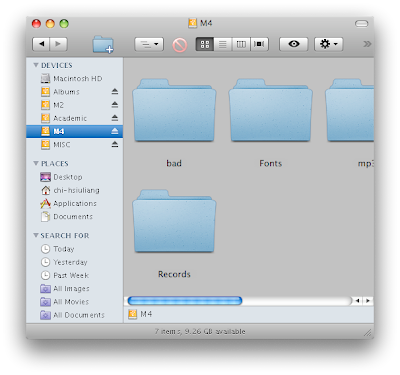The width and height of the screenshot is (400, 375).
Task: Click the items available status text
Action: [x=200, y=331]
